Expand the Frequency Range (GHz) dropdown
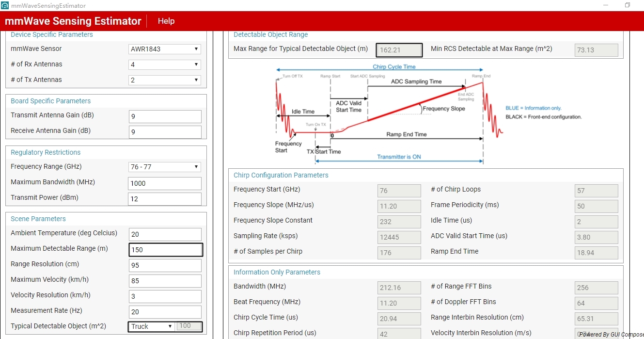The width and height of the screenshot is (644, 339). (x=164, y=166)
